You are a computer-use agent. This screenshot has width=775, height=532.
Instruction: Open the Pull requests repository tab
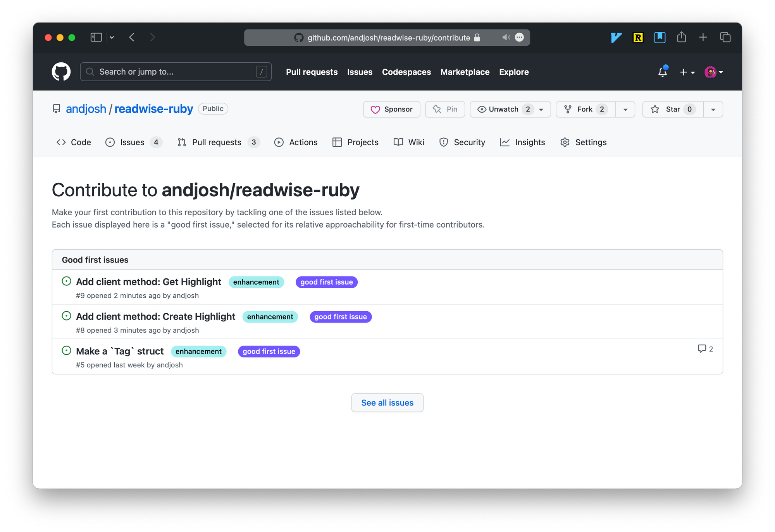pyautogui.click(x=219, y=142)
